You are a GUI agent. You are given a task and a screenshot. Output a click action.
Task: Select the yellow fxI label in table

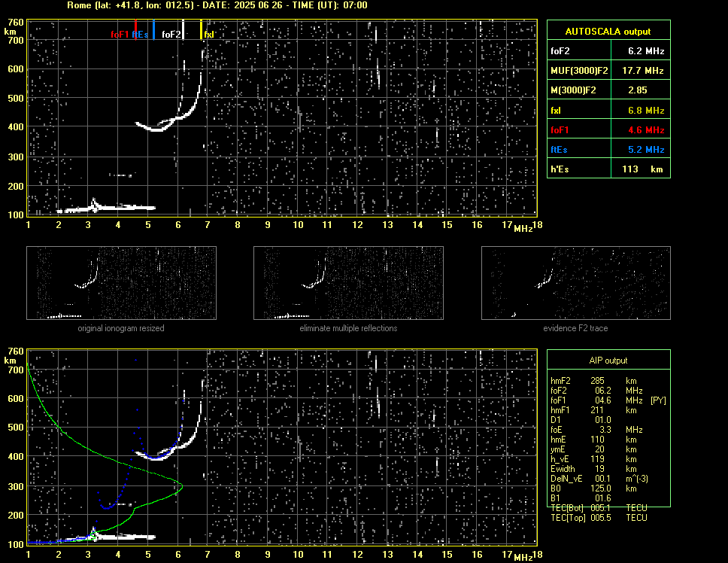click(556, 111)
